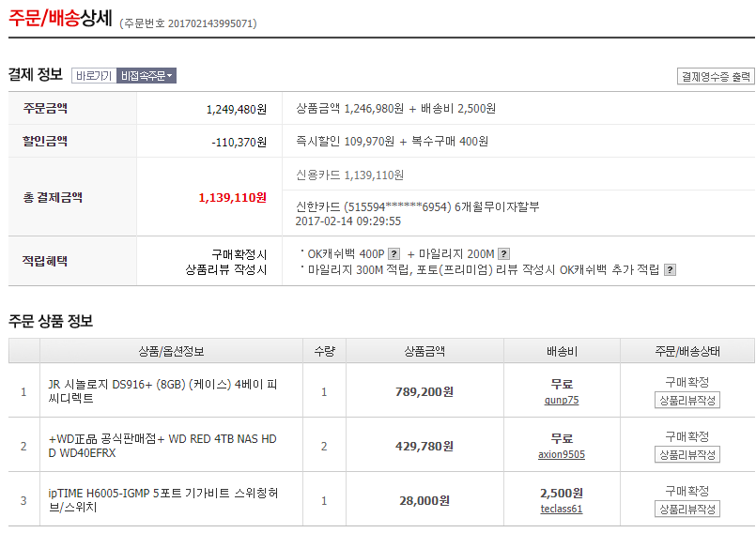
Task: Click the 배송비 column header
Action: click(x=562, y=351)
